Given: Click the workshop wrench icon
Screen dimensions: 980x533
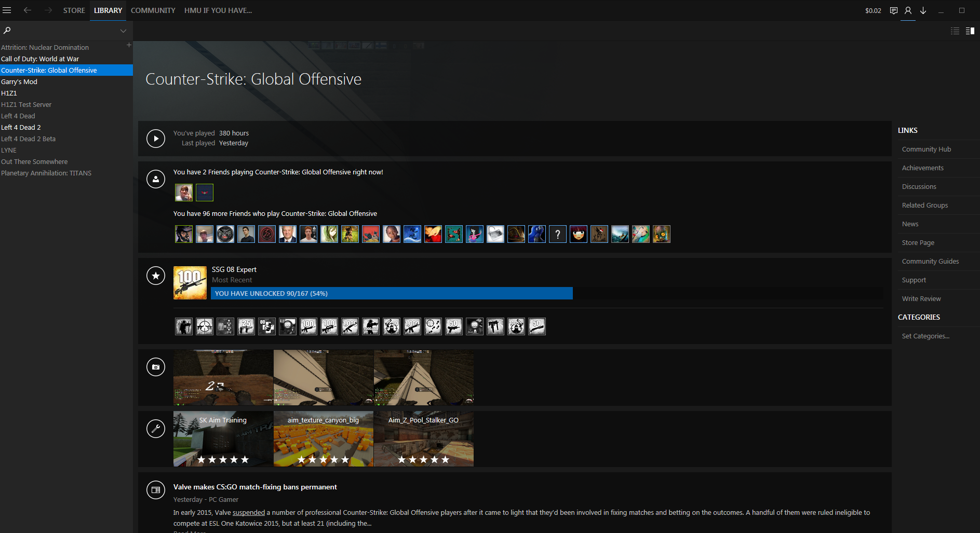Looking at the screenshot, I should [x=156, y=429].
